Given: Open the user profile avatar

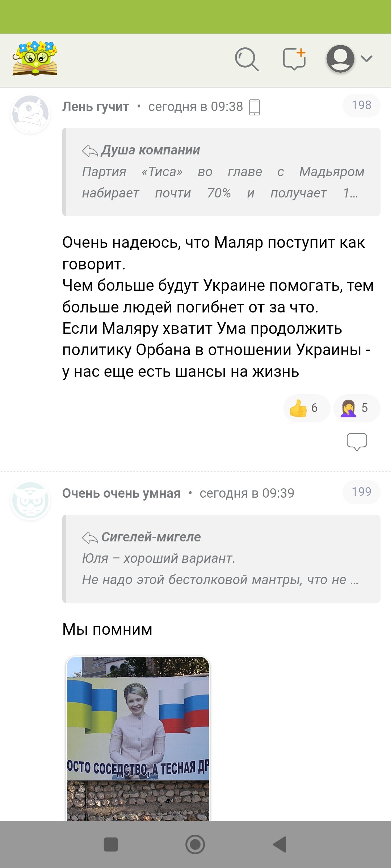Looking at the screenshot, I should pyautogui.click(x=340, y=59).
